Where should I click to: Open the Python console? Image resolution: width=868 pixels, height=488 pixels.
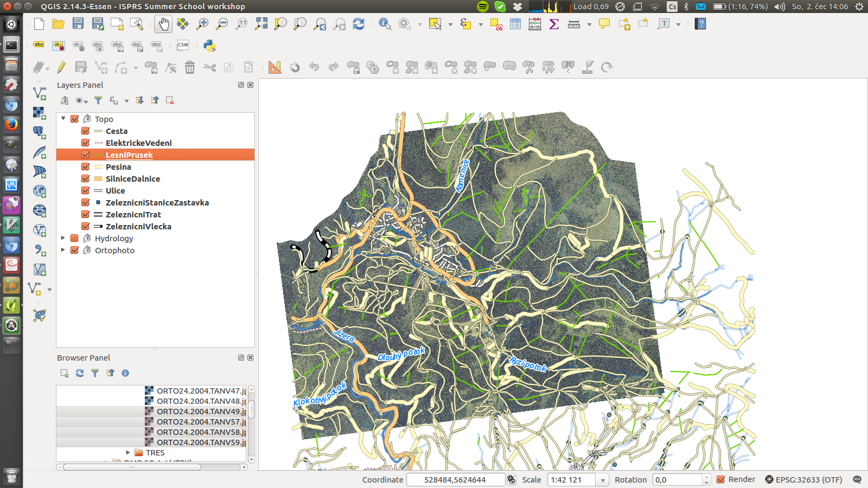click(209, 46)
